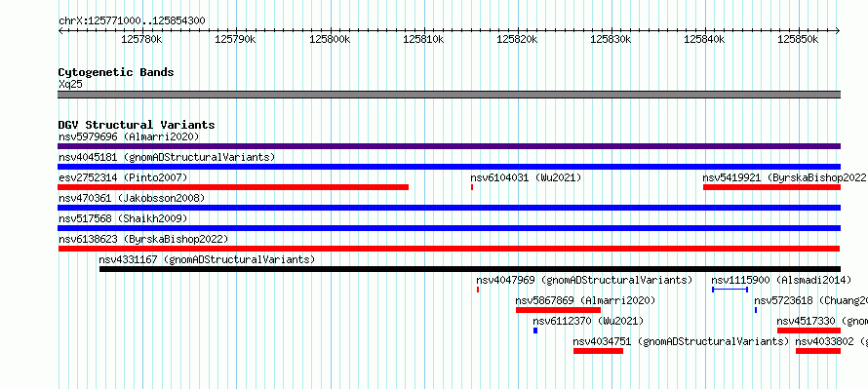Screen dimensions: 868x389
Task: Click the 125790k ruler tick label
Action: [x=235, y=39]
